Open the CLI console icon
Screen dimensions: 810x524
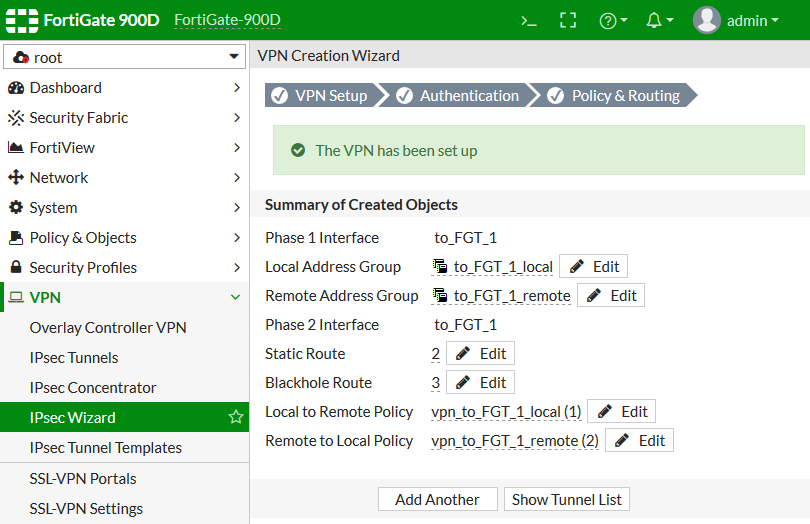click(529, 20)
